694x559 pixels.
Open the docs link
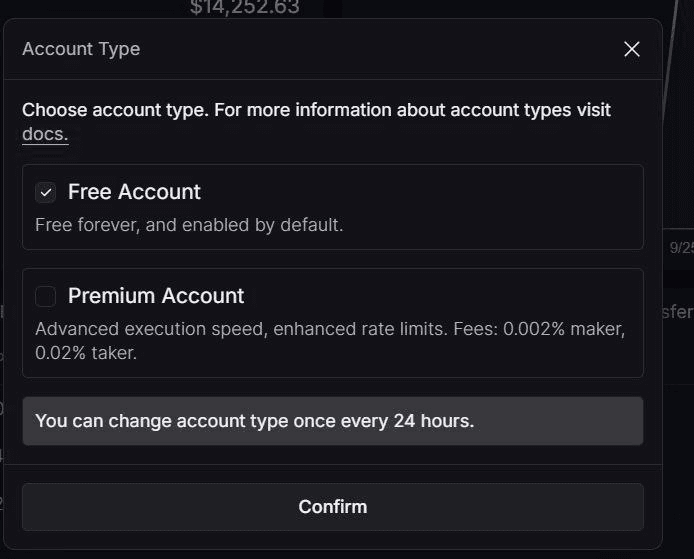pos(45,134)
